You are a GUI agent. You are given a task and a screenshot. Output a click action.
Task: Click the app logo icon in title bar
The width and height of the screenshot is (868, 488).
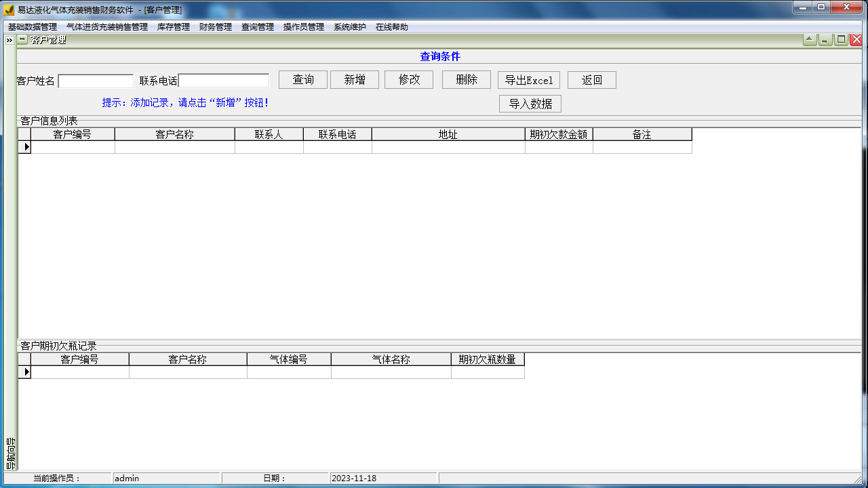click(9, 10)
